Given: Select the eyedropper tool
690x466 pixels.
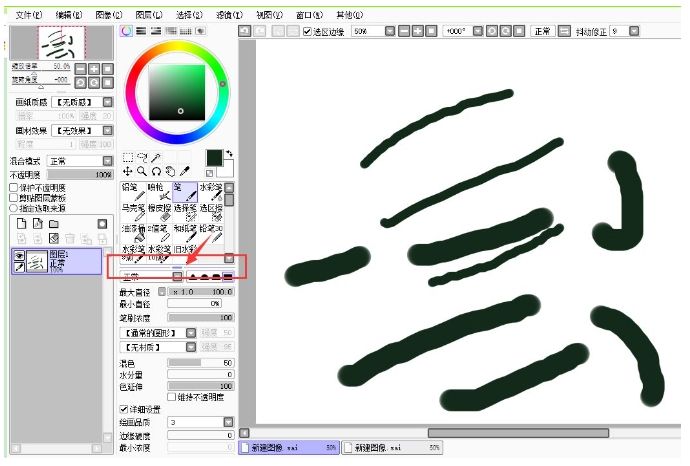Looking at the screenshot, I should [x=185, y=171].
